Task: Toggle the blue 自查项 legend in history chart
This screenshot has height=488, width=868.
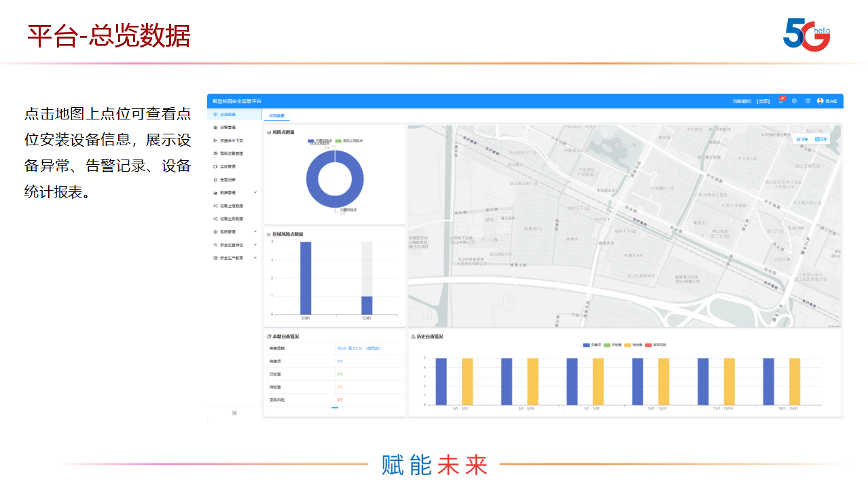Action: pyautogui.click(x=587, y=345)
